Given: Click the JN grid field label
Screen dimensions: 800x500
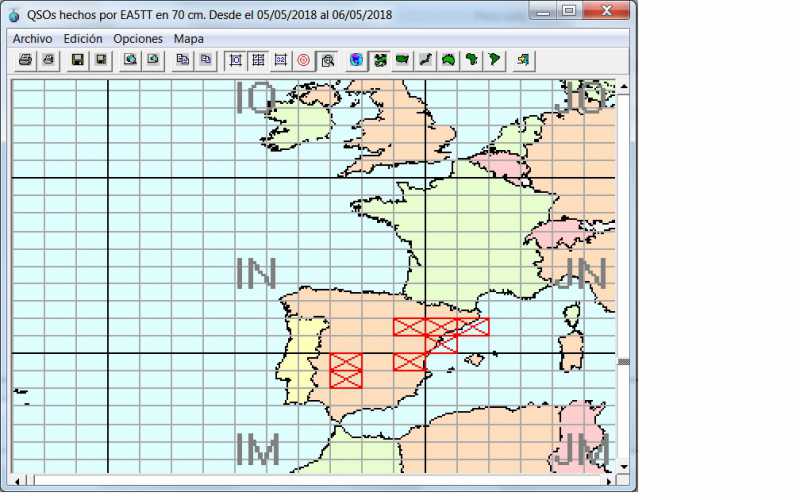Looking at the screenshot, I should (x=581, y=273).
